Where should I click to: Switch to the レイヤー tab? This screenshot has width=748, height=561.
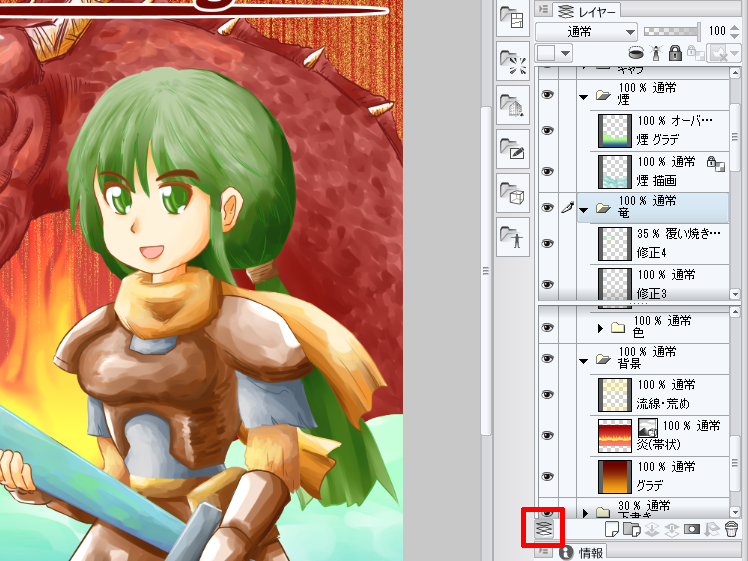(587, 10)
